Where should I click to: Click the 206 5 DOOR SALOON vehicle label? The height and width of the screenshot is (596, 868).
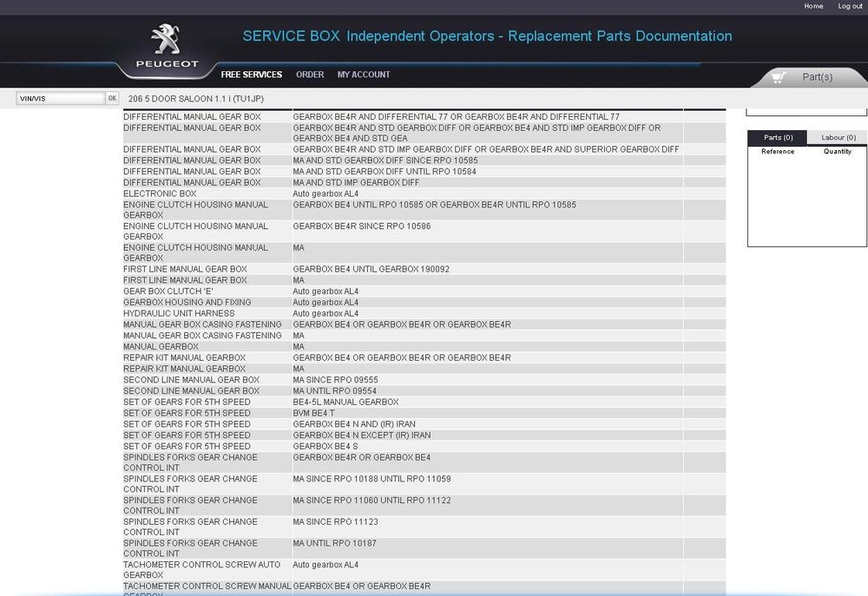[196, 99]
